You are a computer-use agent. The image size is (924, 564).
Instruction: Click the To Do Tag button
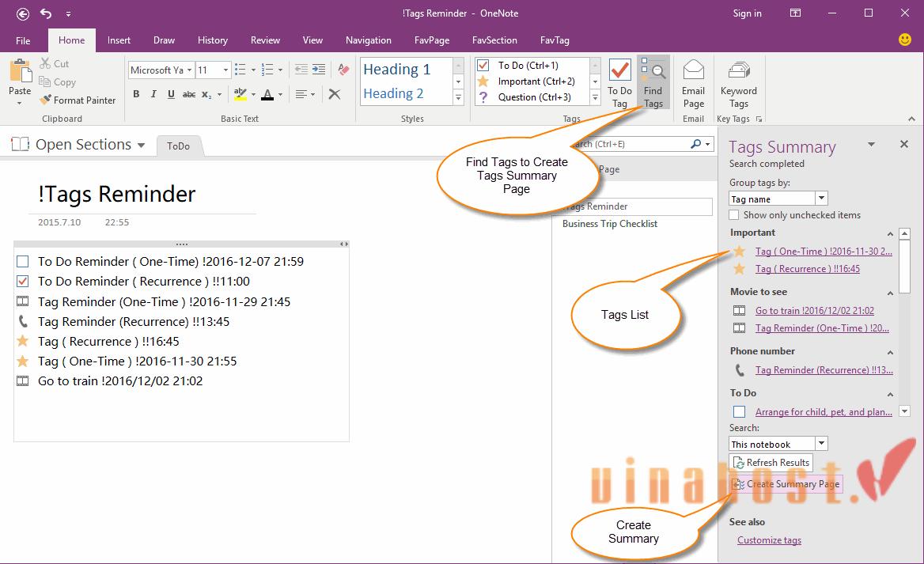point(619,83)
